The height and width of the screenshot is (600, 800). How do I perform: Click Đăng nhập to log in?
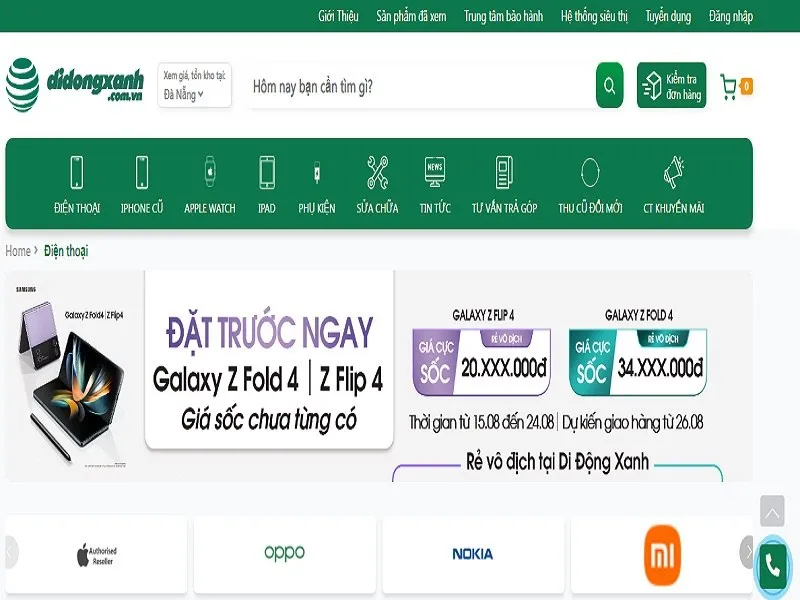pos(731,16)
